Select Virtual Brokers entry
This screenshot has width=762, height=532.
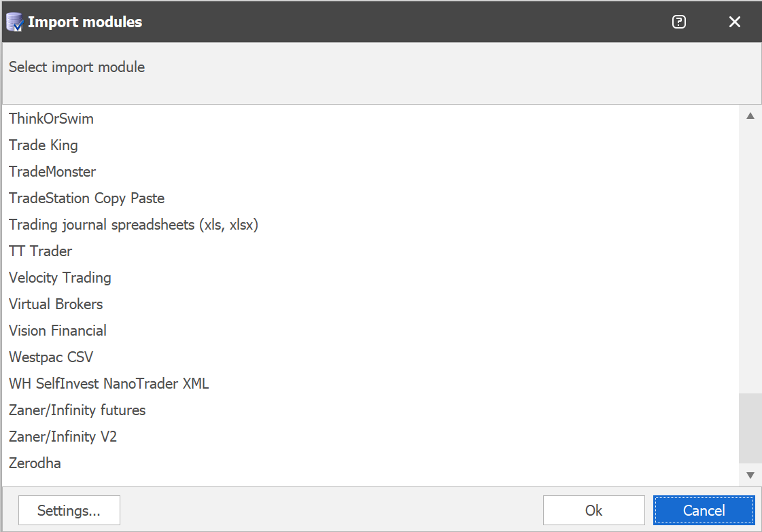coord(370,304)
